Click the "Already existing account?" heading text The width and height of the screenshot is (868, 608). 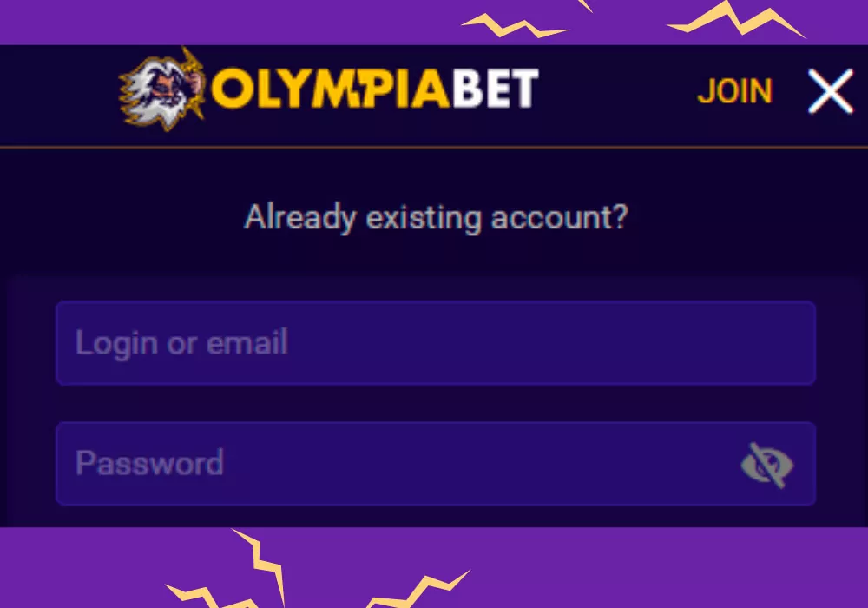(x=435, y=217)
